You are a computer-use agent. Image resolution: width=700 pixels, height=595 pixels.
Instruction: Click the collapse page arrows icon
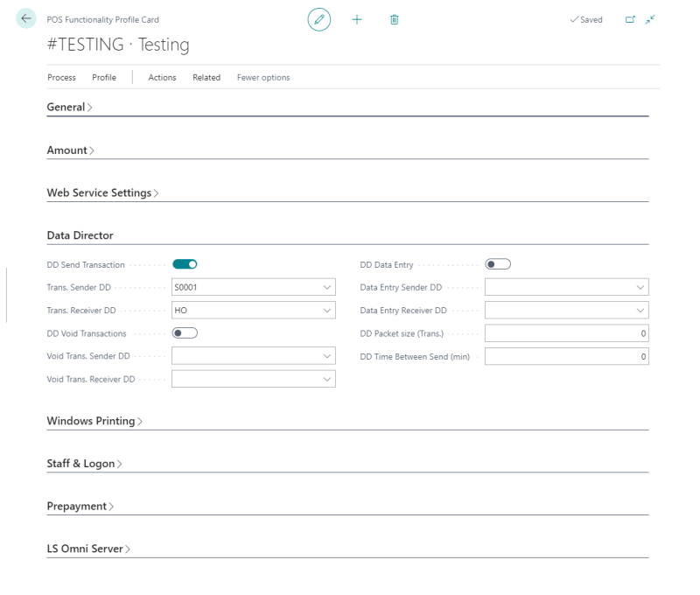coord(650,19)
